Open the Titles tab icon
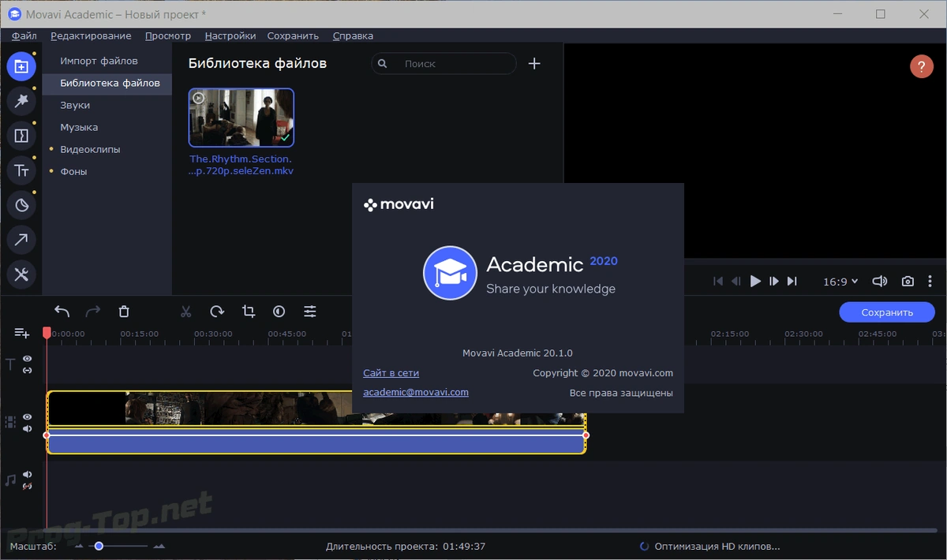This screenshot has height=560, width=947. 21,170
